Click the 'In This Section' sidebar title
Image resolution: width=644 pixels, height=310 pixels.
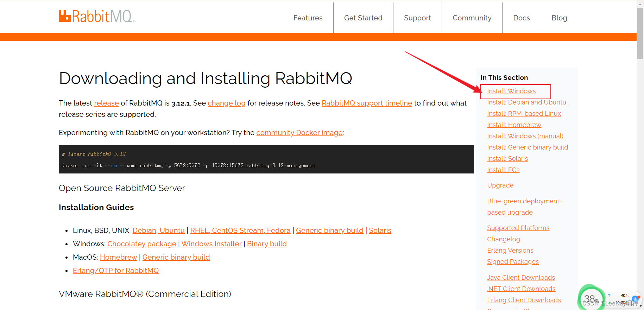504,78
